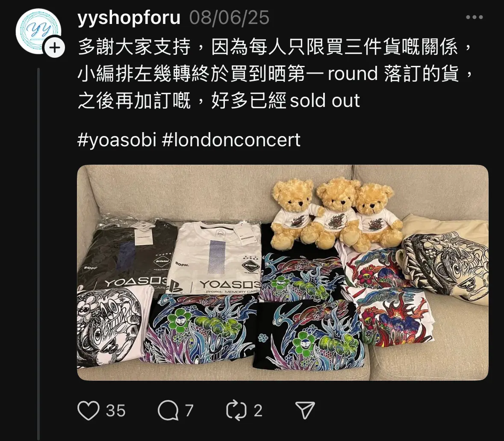Open the #londonconcert hashtag

click(231, 140)
